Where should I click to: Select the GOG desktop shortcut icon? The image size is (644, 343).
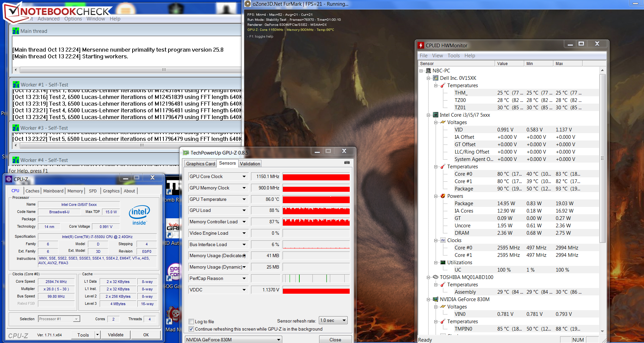(174, 272)
